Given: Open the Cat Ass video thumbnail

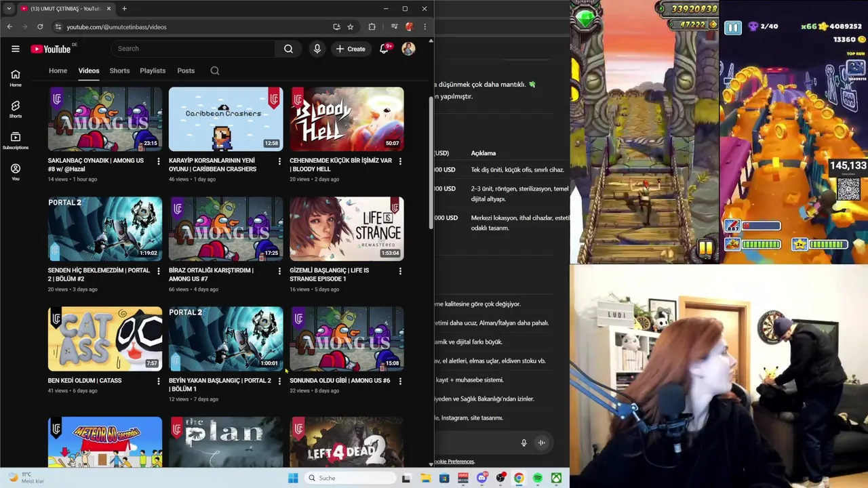Looking at the screenshot, I should click(x=105, y=338).
